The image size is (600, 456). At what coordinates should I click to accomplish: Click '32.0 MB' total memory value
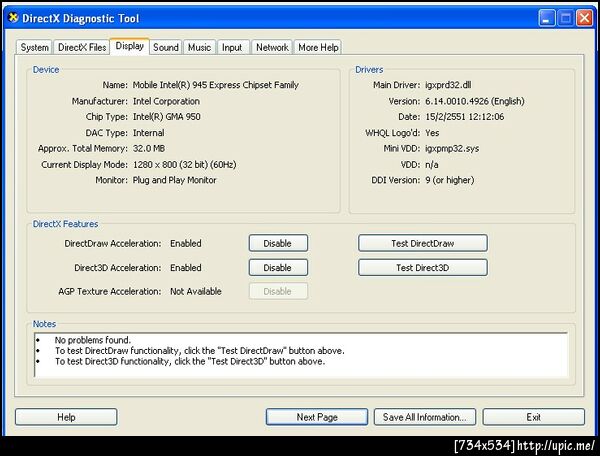pyautogui.click(x=149, y=148)
